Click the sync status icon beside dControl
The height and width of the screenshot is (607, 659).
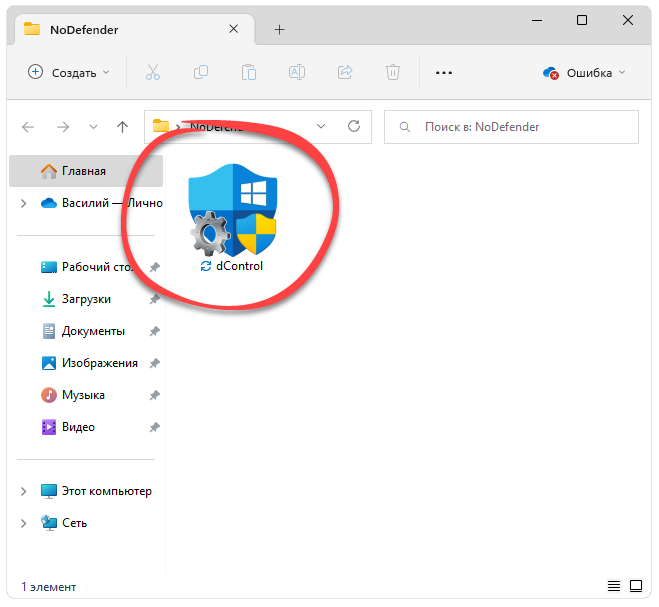click(206, 266)
